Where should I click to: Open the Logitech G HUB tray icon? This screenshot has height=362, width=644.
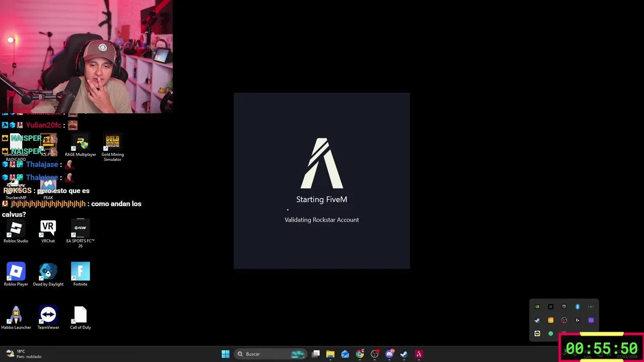tap(578, 320)
